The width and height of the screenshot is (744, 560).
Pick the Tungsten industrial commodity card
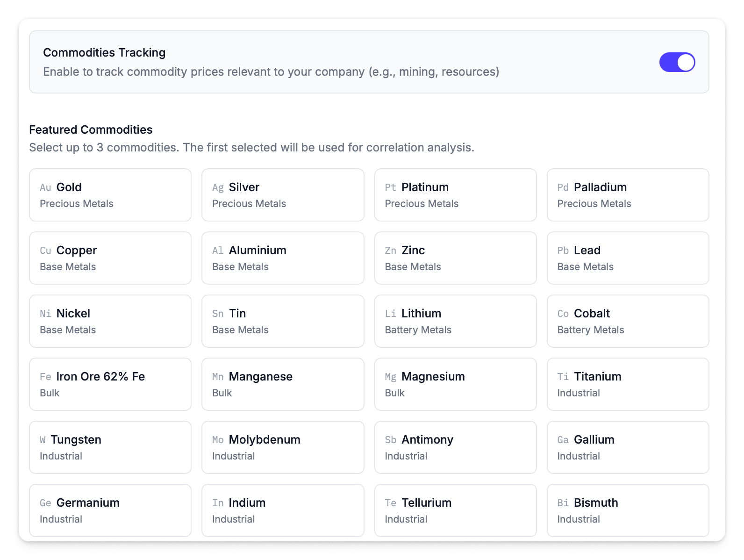(x=110, y=447)
